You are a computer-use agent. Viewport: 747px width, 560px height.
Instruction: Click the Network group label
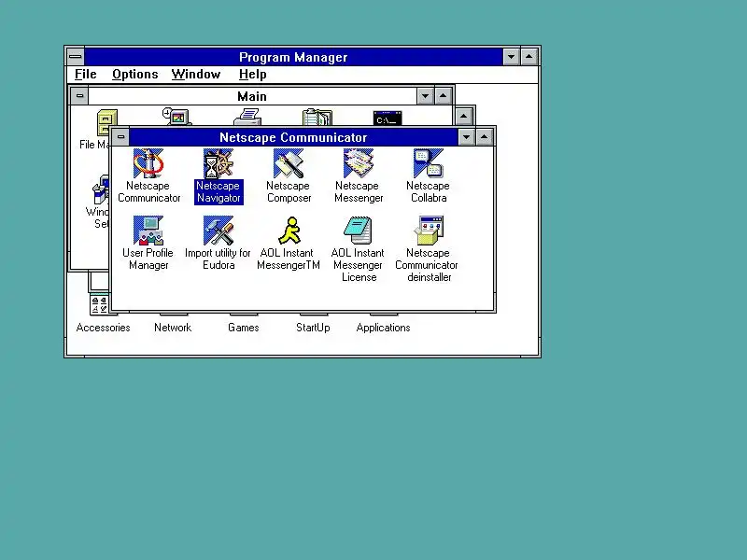click(x=173, y=328)
